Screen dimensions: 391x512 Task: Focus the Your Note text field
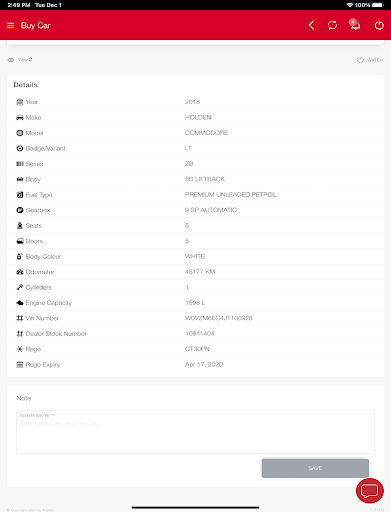tap(195, 432)
